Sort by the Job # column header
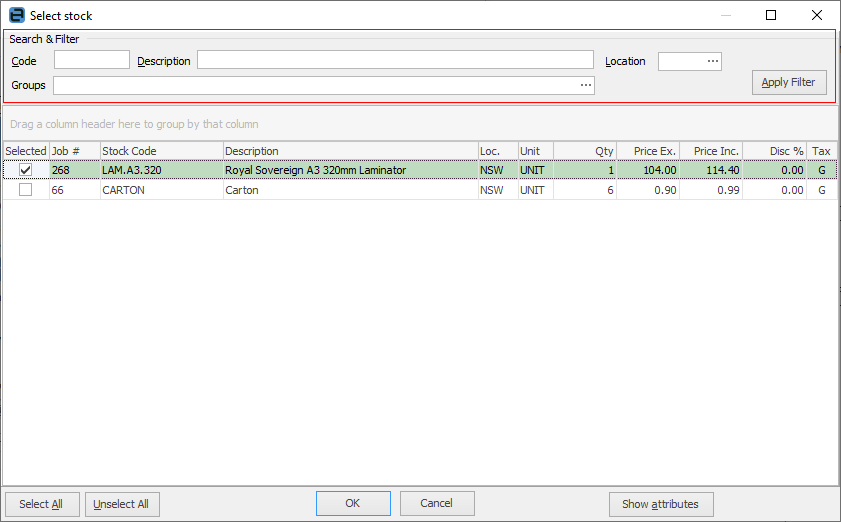 75,151
